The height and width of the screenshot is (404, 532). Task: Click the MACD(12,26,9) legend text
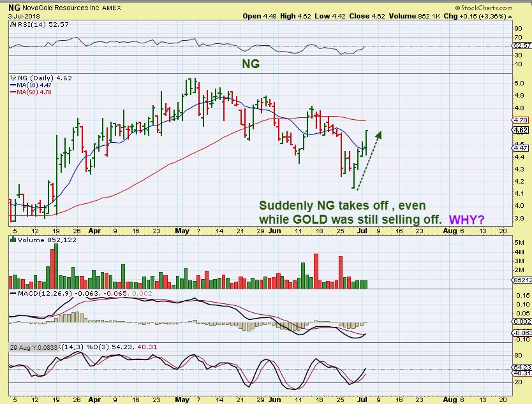[45, 294]
